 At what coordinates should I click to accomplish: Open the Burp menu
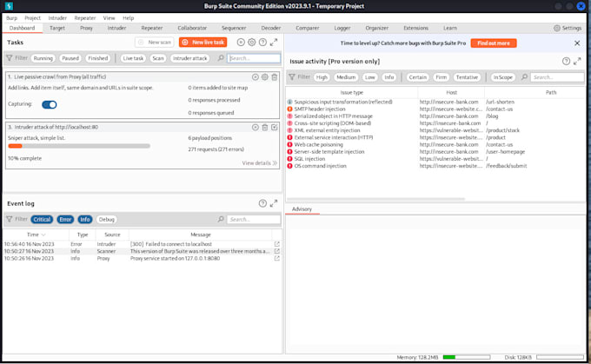(x=11, y=17)
